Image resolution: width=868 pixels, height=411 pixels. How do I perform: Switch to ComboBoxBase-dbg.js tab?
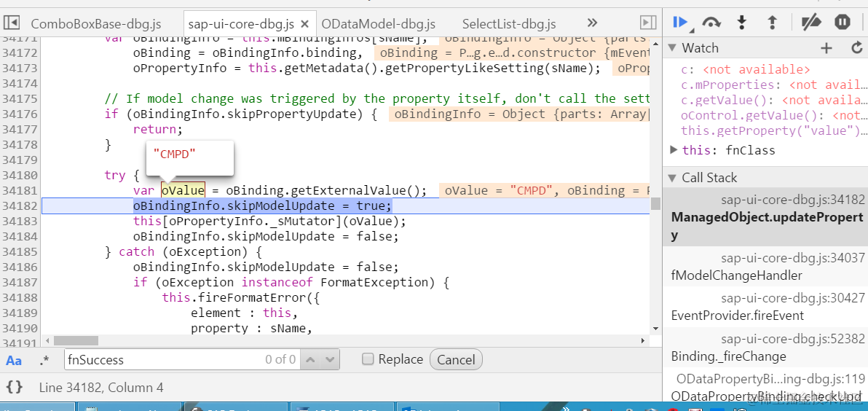coord(96,24)
